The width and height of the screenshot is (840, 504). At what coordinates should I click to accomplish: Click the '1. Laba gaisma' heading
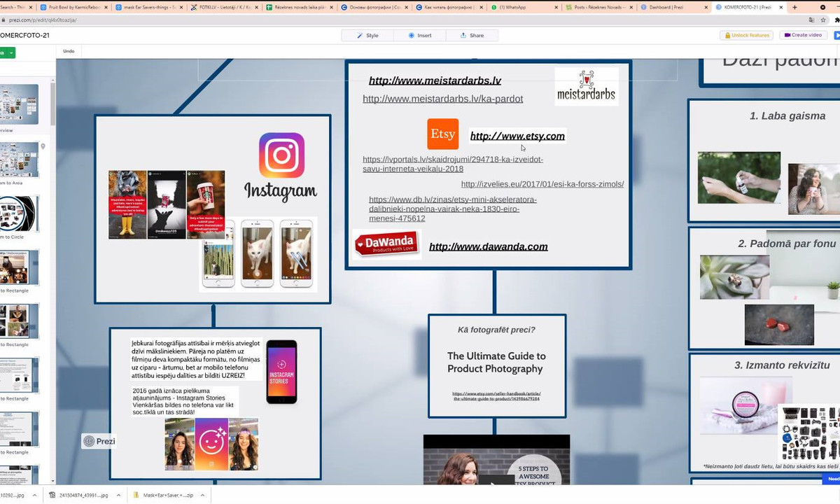pos(787,116)
